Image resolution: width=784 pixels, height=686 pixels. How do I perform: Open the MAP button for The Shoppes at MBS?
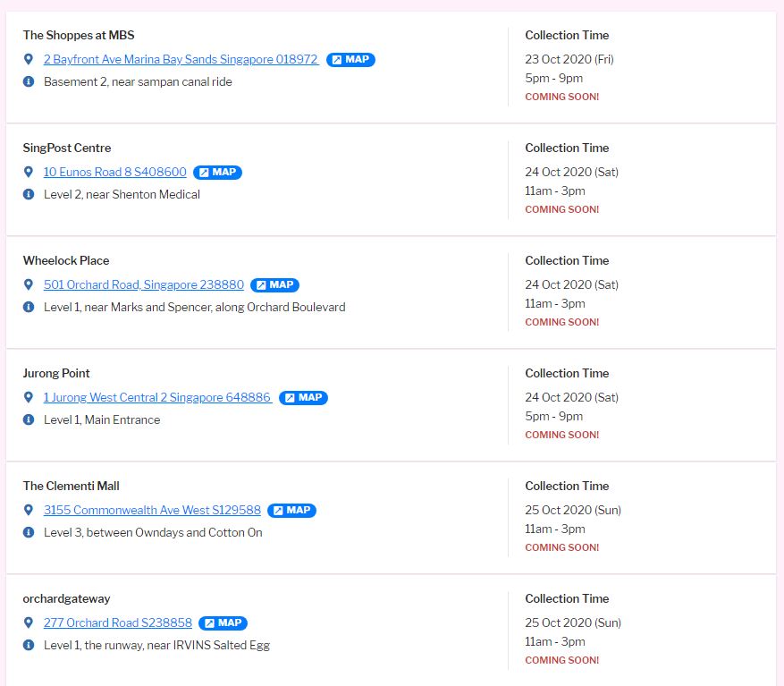[350, 60]
